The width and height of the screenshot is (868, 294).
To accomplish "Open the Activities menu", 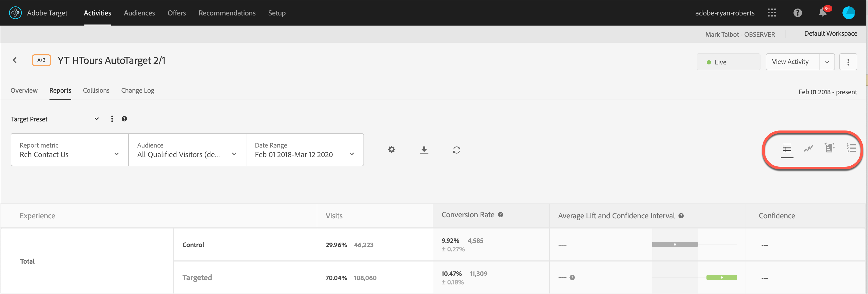I will (x=97, y=13).
